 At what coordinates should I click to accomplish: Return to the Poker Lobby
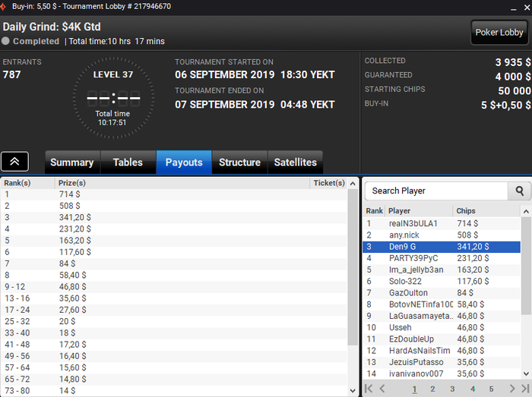click(499, 33)
